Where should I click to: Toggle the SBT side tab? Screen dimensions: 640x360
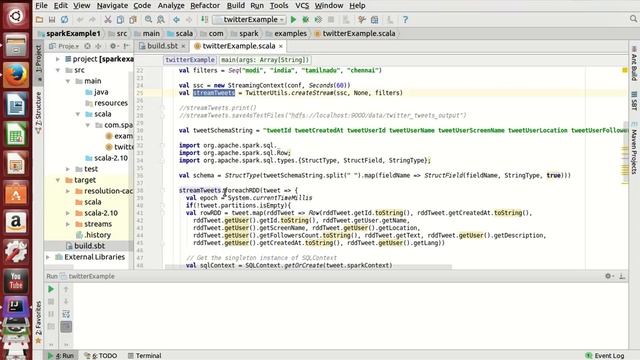(634, 101)
